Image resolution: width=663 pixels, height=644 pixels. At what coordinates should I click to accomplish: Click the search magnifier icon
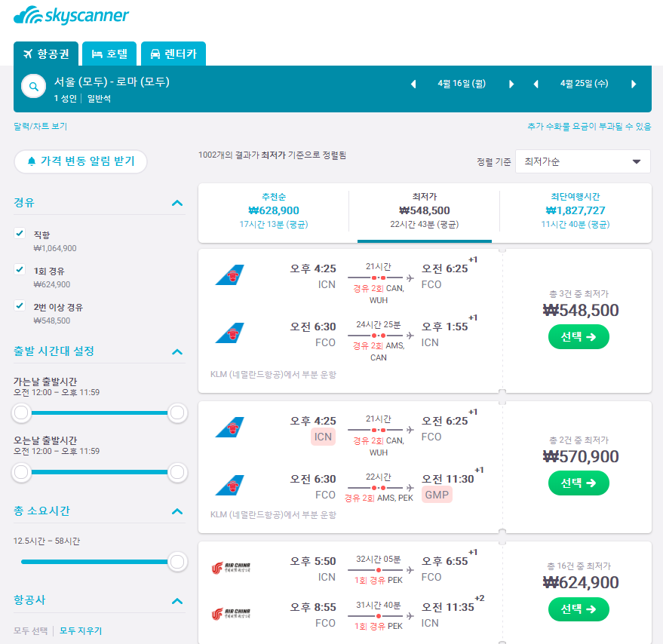(33, 87)
